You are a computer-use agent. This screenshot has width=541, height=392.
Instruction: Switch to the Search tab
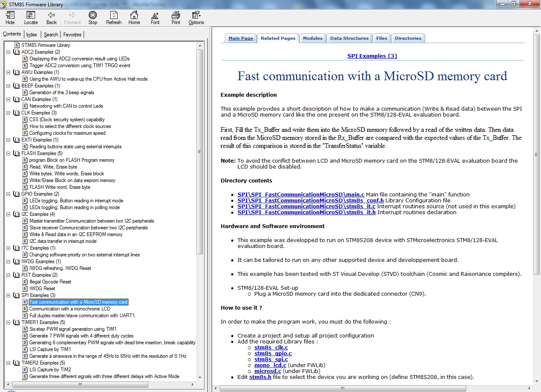51,35
